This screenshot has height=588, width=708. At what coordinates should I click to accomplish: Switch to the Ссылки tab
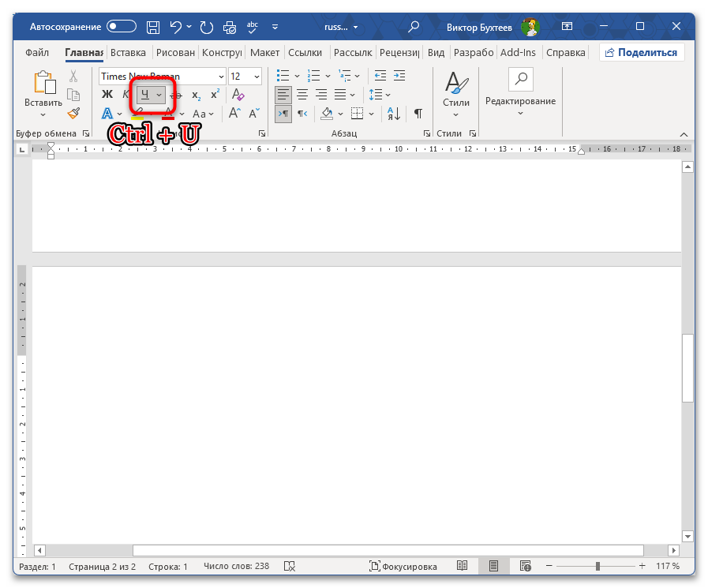coord(305,52)
